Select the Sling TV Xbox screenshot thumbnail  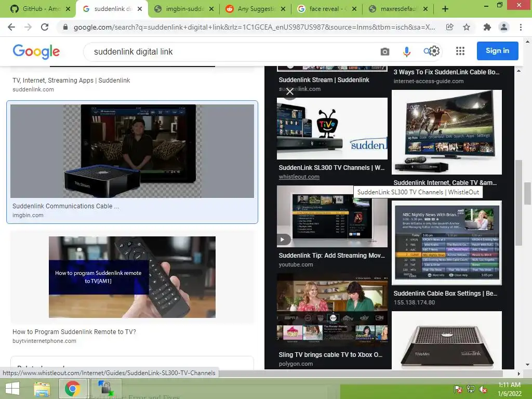click(332, 310)
